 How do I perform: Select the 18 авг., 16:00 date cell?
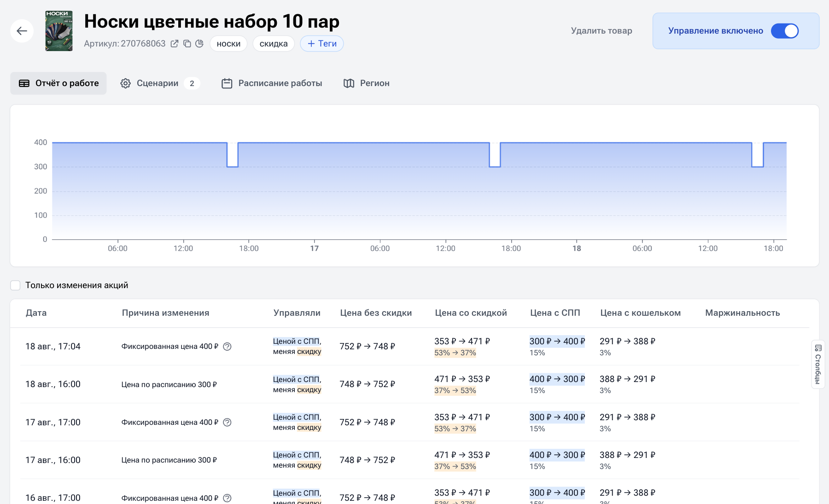tap(53, 384)
